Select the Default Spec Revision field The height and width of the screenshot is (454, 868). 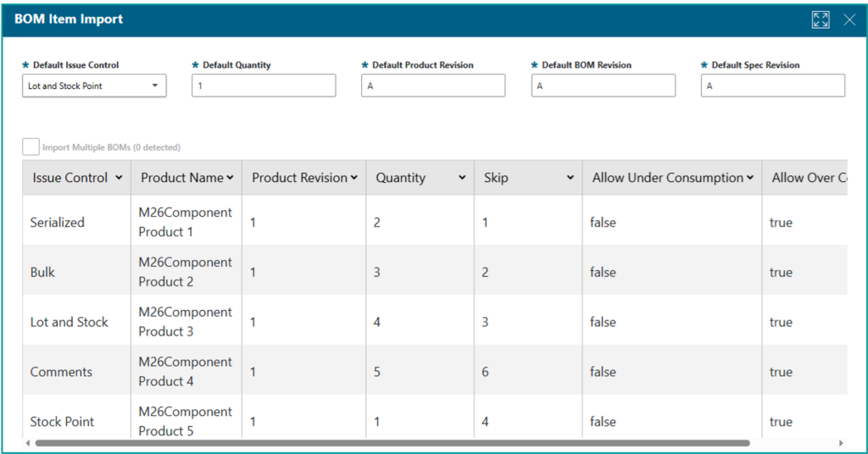(772, 86)
